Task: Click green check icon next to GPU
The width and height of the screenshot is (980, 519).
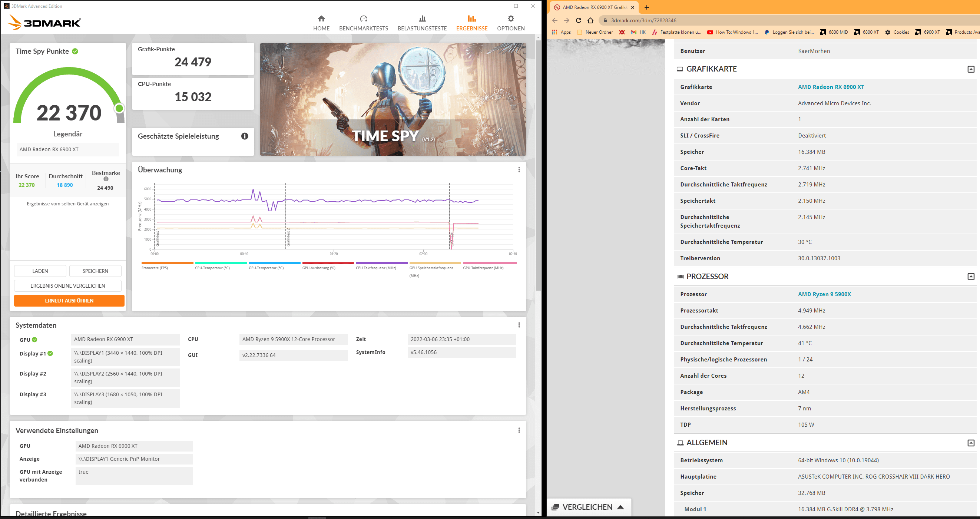Action: click(34, 340)
